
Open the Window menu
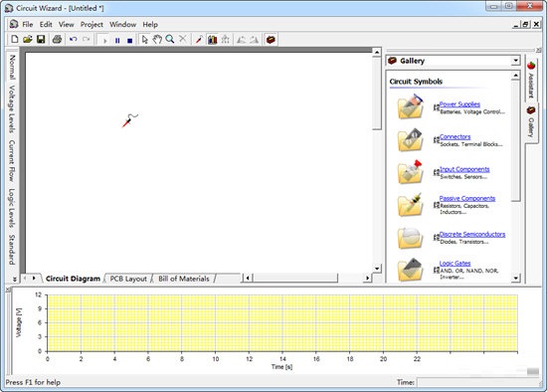pos(122,25)
